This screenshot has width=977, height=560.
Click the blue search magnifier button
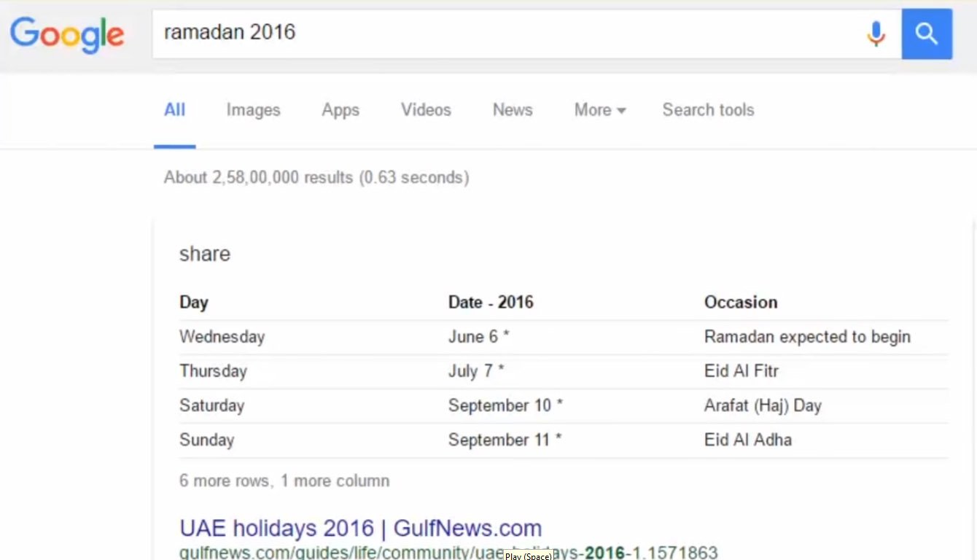click(x=926, y=34)
